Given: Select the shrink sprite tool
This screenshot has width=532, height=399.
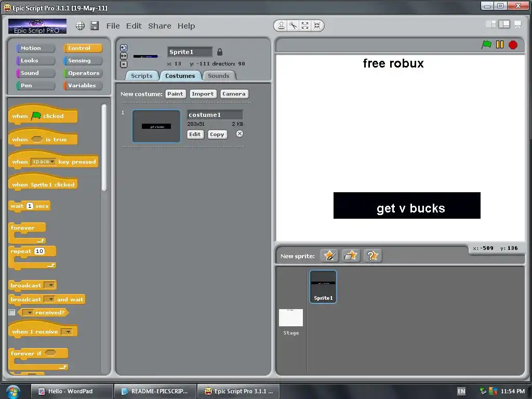Looking at the screenshot, I should (x=317, y=25).
